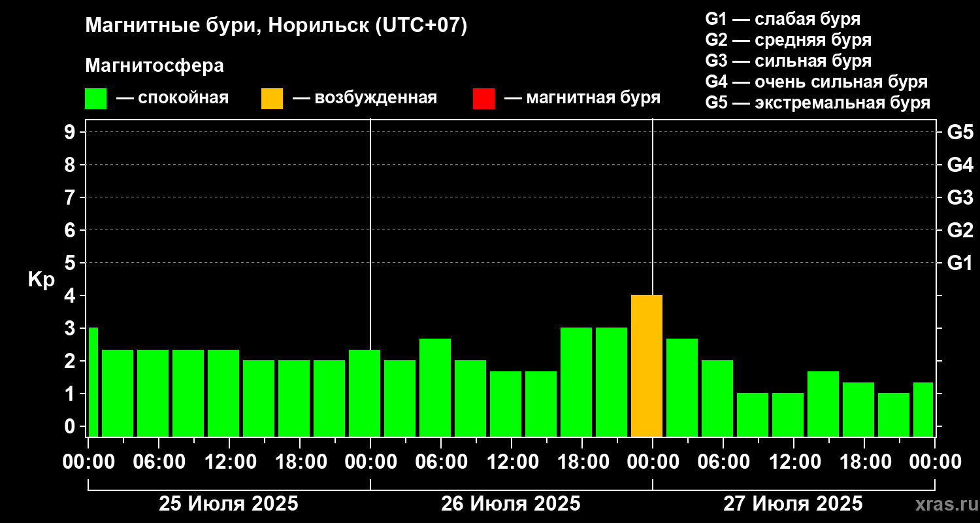
Task: Click the '27 Июля 2025' date label
Action: pos(792,504)
